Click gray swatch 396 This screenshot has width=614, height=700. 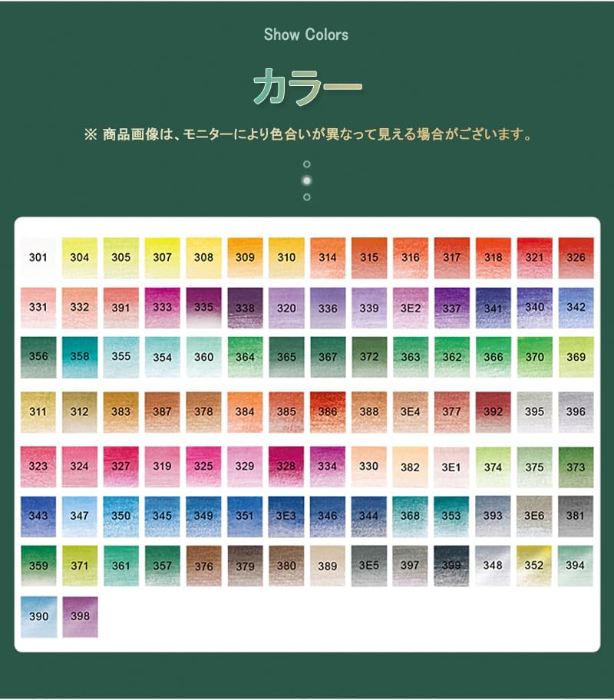pyautogui.click(x=576, y=411)
